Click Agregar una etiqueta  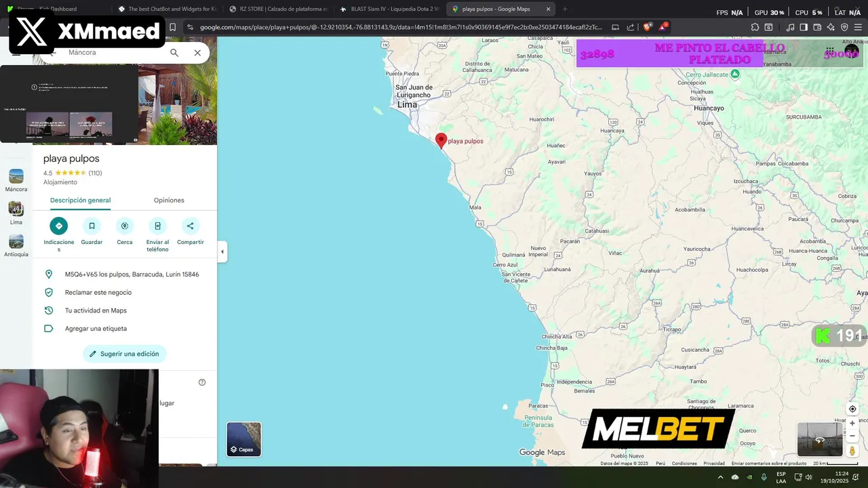[x=125, y=329]
